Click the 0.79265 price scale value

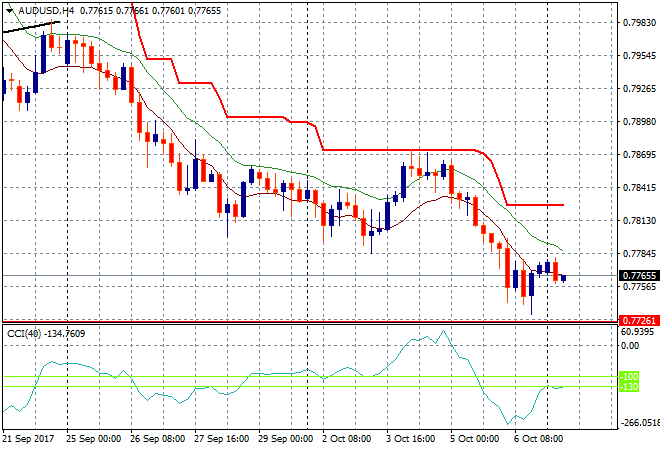click(x=639, y=88)
